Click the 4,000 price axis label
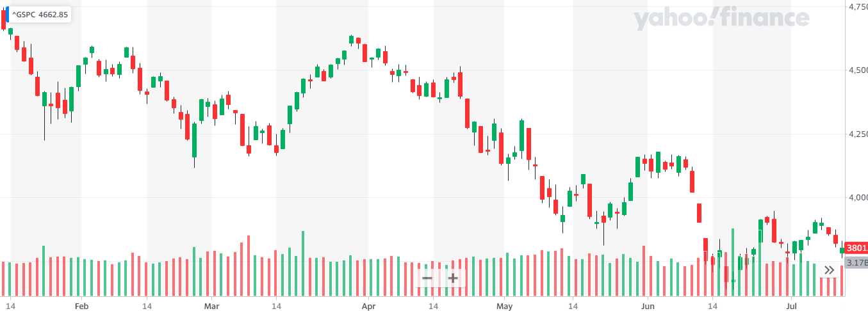Viewport: 868px width, 311px height. tap(857, 198)
